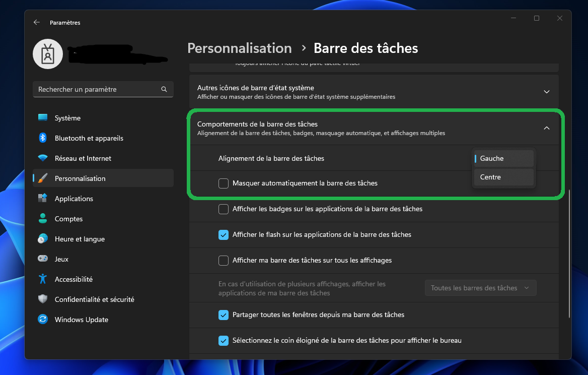Open Heure et langue settings
Image resolution: width=588 pixels, height=375 pixels.
click(79, 238)
